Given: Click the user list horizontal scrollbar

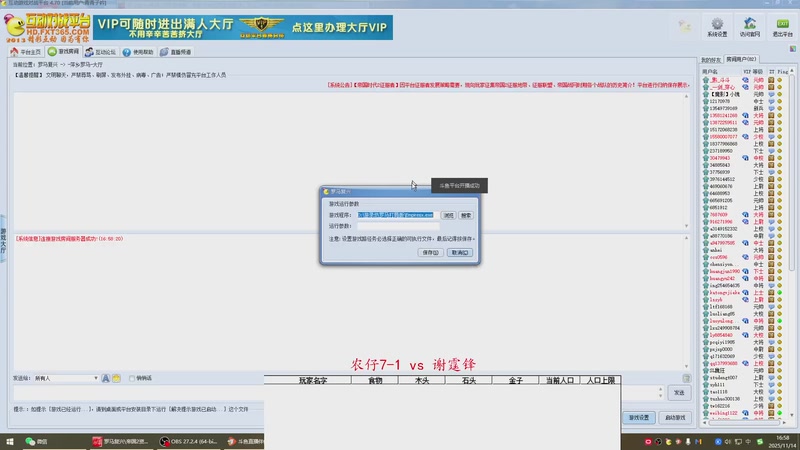Looking at the screenshot, I should pyautogui.click(x=744, y=423).
